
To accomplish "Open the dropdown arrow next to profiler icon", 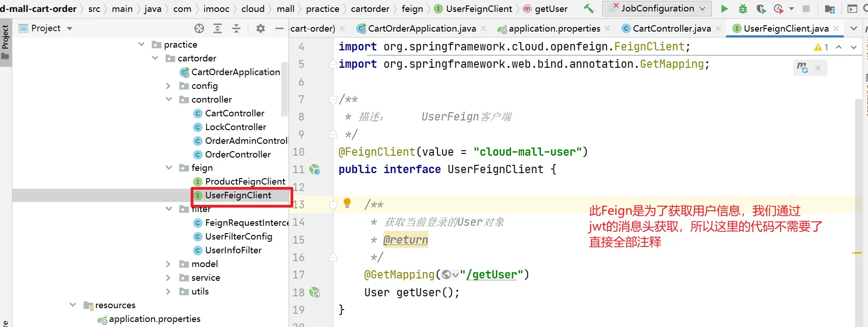I will point(792,9).
